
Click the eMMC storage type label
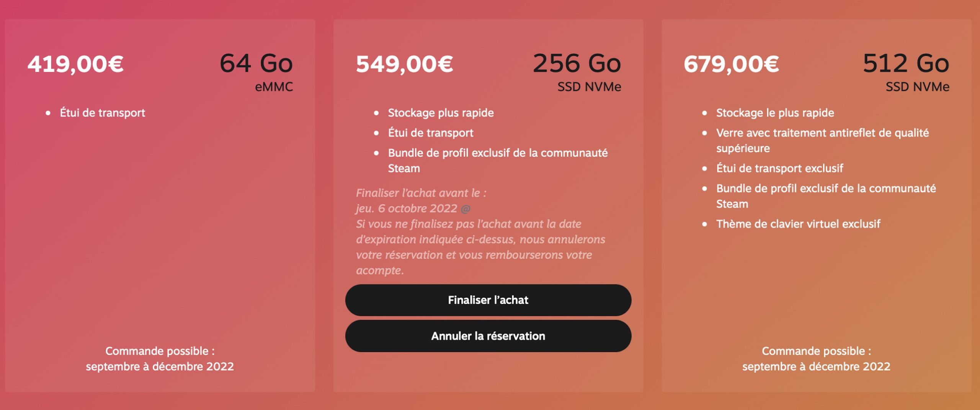pyautogui.click(x=274, y=87)
